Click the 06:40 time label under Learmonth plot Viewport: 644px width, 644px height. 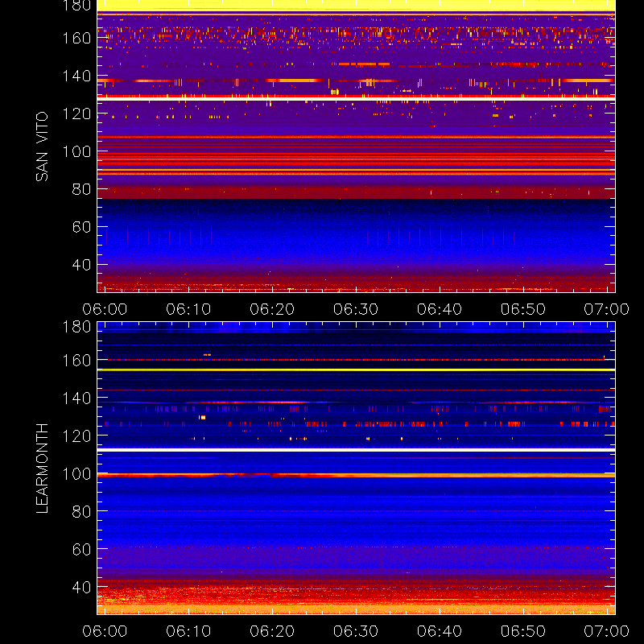[440, 631]
